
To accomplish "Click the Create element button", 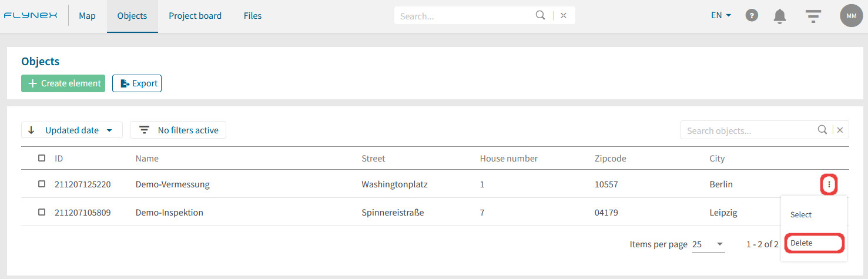I will click(x=63, y=83).
